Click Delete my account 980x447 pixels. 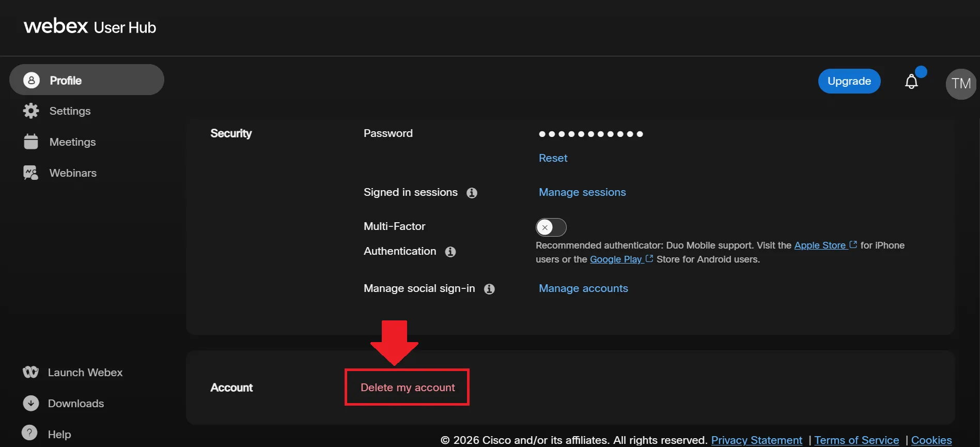[408, 388]
